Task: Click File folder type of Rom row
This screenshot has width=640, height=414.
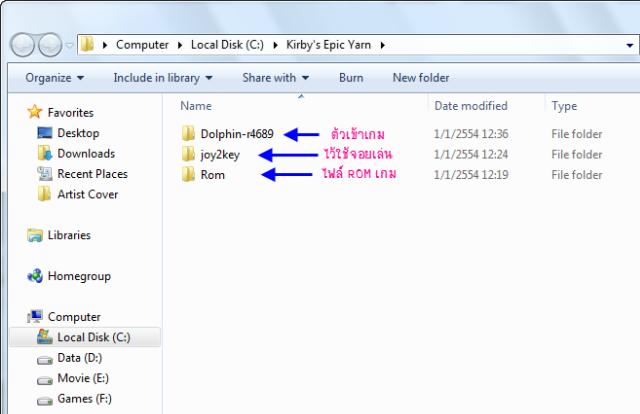Action: pos(576,175)
